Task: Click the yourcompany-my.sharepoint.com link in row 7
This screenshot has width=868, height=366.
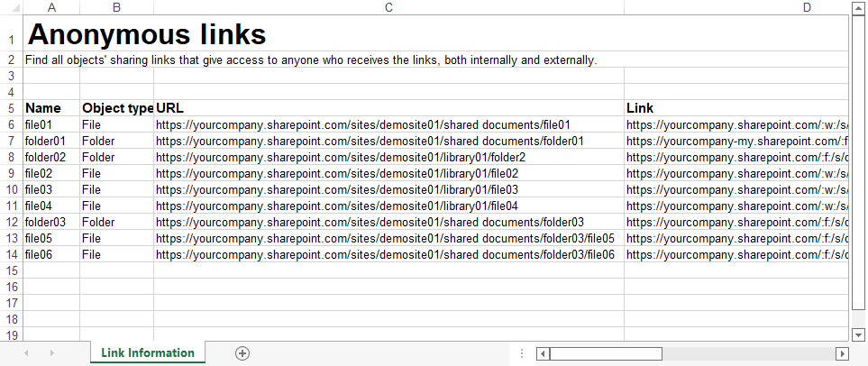Action: pyautogui.click(x=736, y=141)
